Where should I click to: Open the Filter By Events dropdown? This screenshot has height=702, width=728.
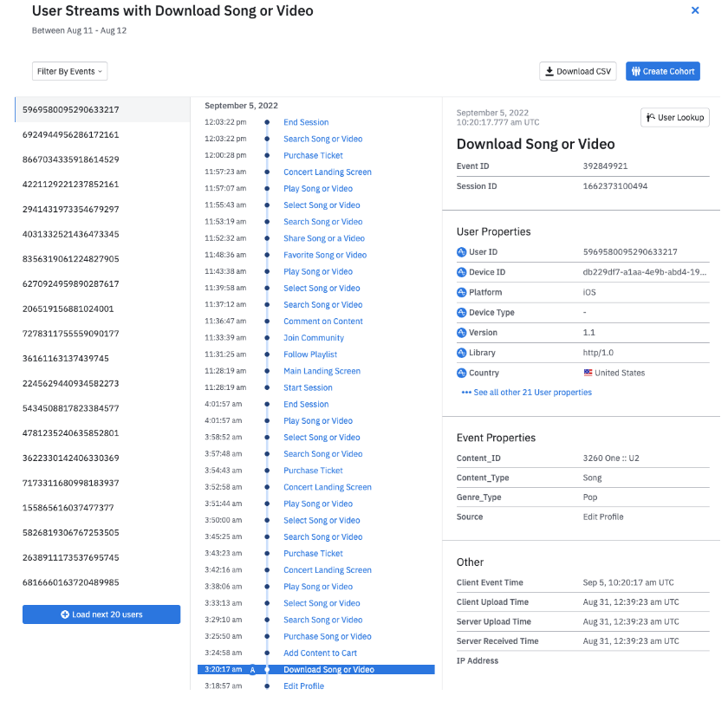click(69, 71)
